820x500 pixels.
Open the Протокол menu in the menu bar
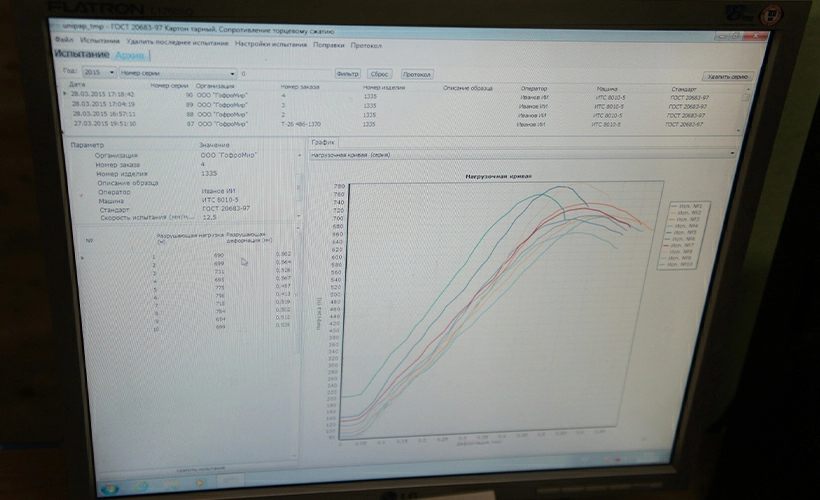click(366, 46)
